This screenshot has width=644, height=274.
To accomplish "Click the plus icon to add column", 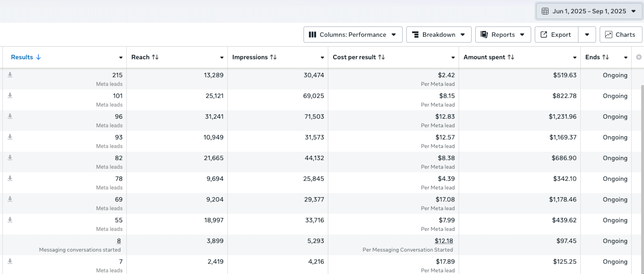I will pos(638,57).
